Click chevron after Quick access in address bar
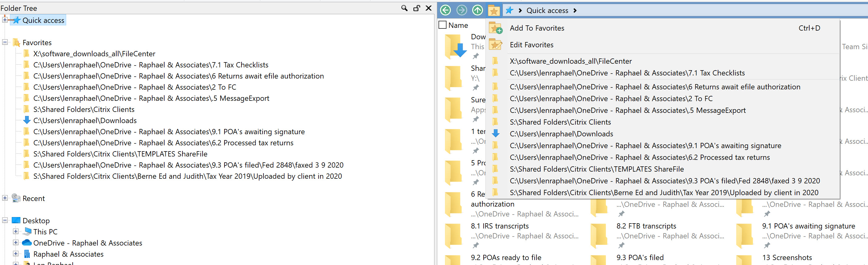The image size is (868, 265). click(x=575, y=11)
